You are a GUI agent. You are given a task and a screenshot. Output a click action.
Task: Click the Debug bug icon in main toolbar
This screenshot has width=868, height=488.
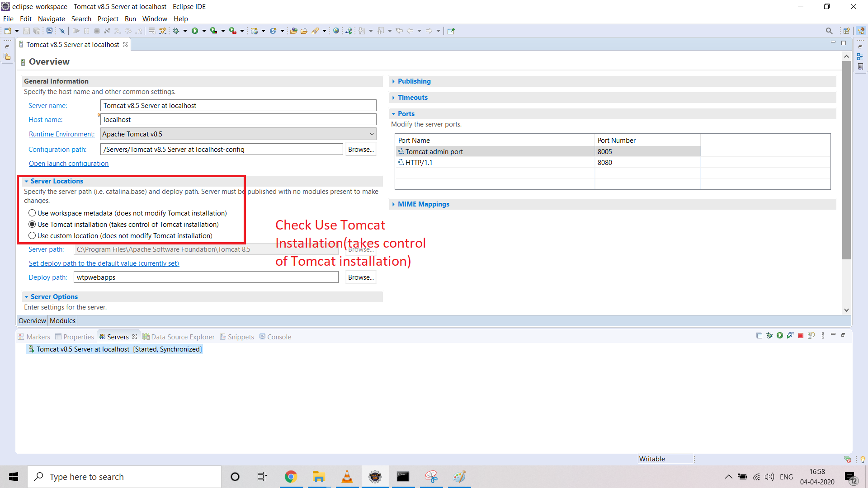pyautogui.click(x=176, y=31)
